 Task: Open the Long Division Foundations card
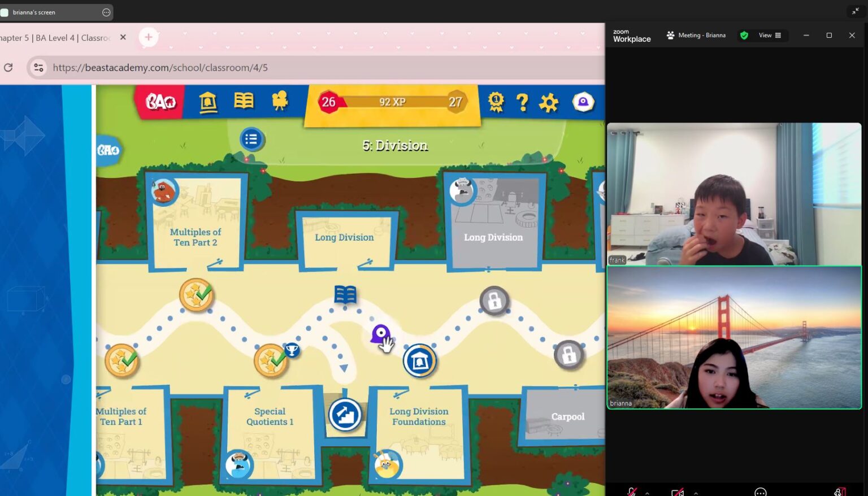click(419, 436)
